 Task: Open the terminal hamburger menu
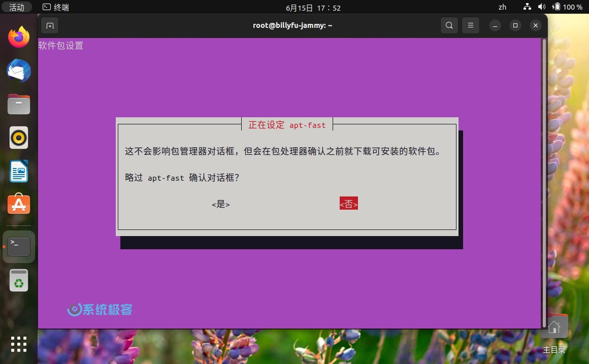point(470,25)
